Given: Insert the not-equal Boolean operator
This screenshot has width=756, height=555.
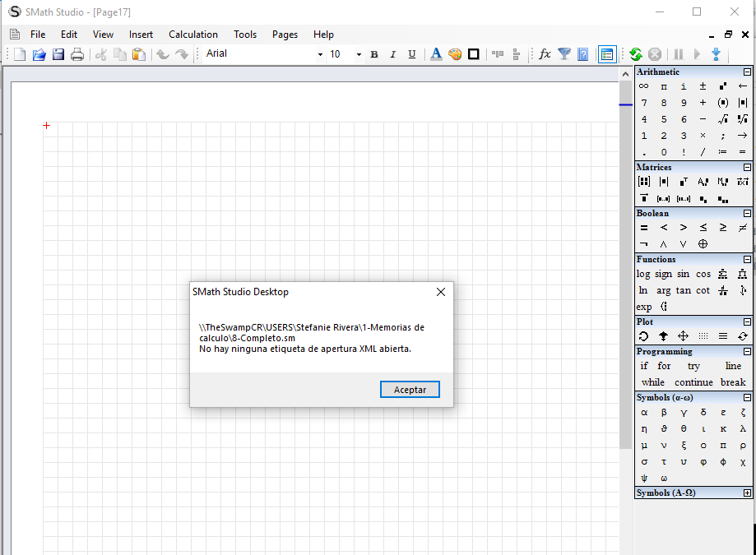Looking at the screenshot, I should tap(743, 228).
